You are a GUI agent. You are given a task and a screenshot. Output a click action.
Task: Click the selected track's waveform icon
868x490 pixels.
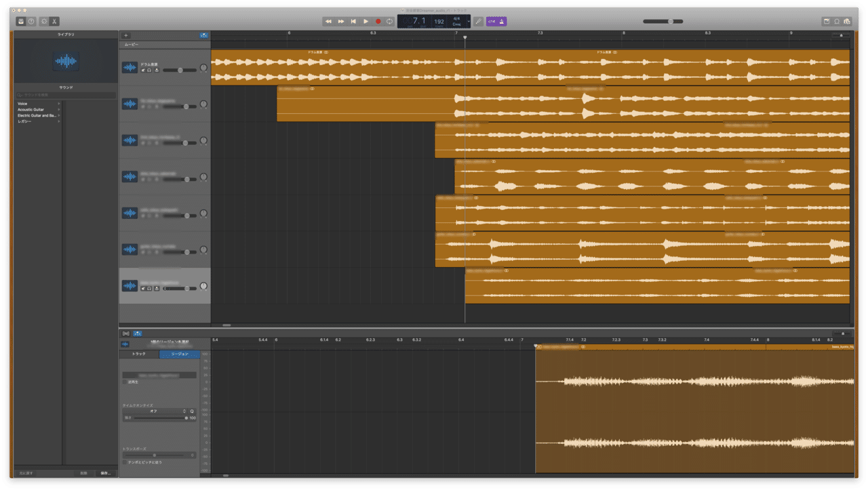(x=130, y=285)
